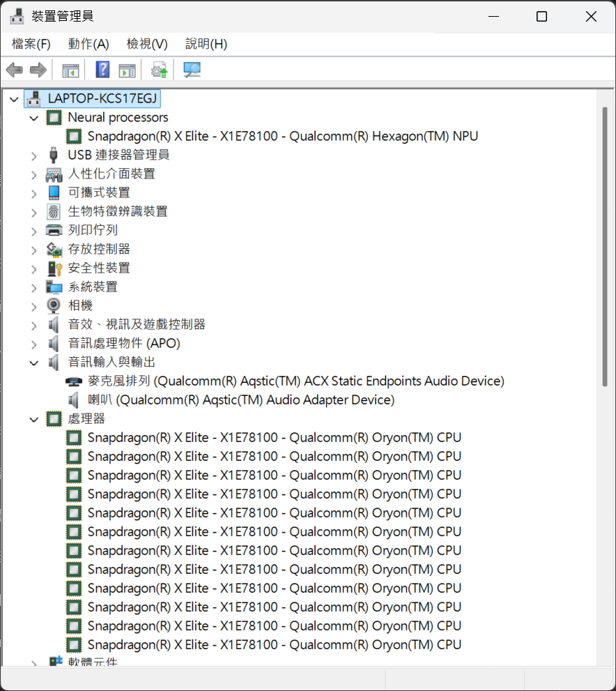The width and height of the screenshot is (616, 691).
Task: Select the 音訊輸入與輸出 category label
Action: (111, 363)
